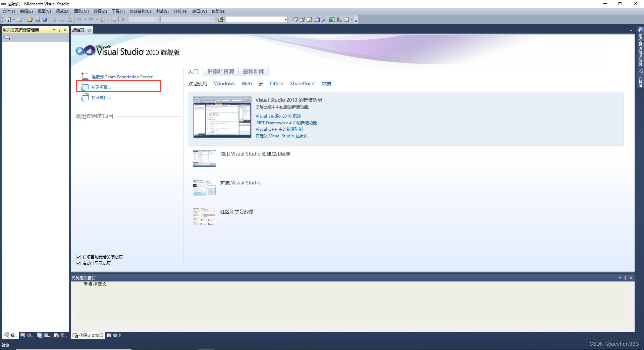Pin the Solution Explorer panel
The height and width of the screenshot is (350, 644).
tap(60, 30)
